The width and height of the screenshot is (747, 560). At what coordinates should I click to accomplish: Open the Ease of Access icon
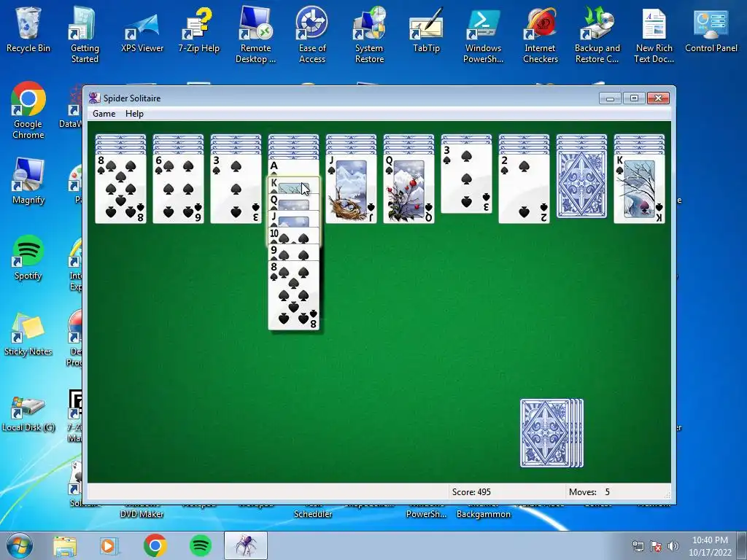[312, 34]
